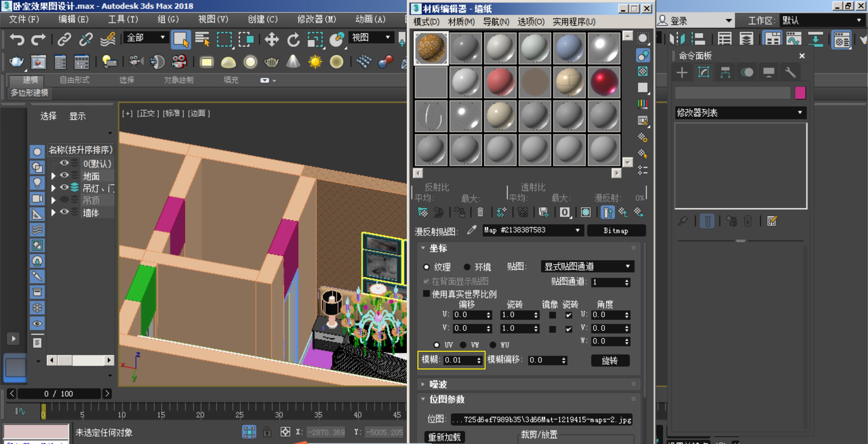Click the sun daylight icon
Viewport: 868px width, 444px height.
(x=315, y=62)
